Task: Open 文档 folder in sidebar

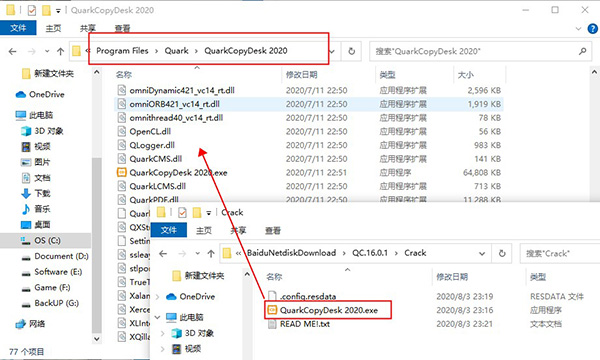Action: [36, 178]
